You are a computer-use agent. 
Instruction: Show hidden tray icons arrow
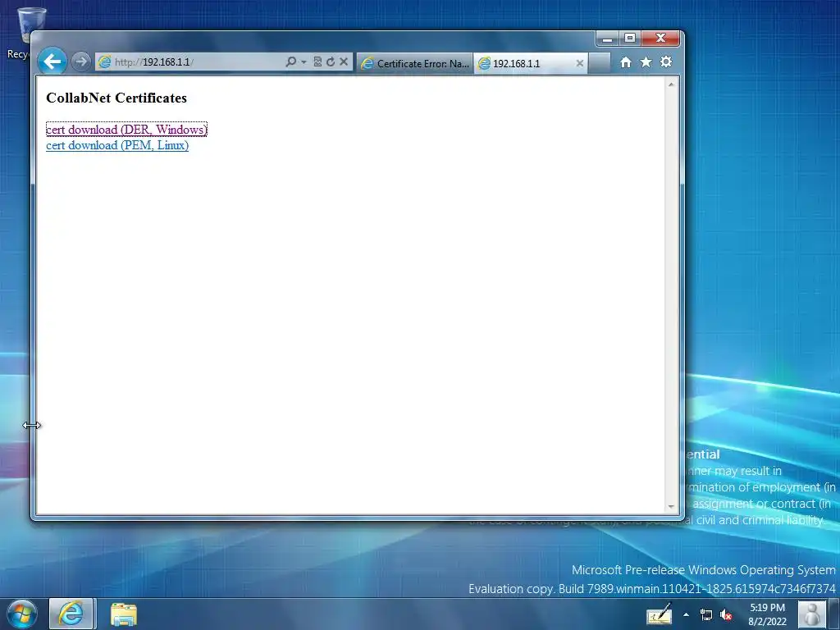(x=687, y=614)
